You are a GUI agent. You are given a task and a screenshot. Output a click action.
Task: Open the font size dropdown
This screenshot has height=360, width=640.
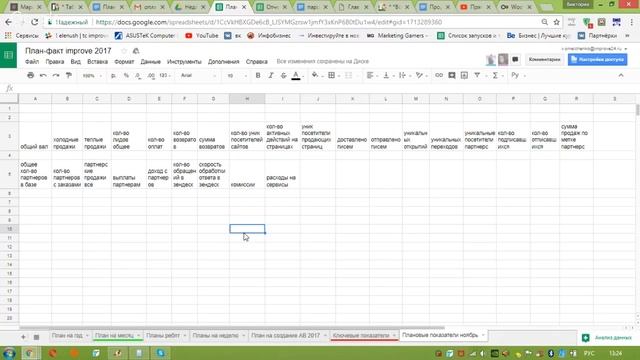coord(237,76)
